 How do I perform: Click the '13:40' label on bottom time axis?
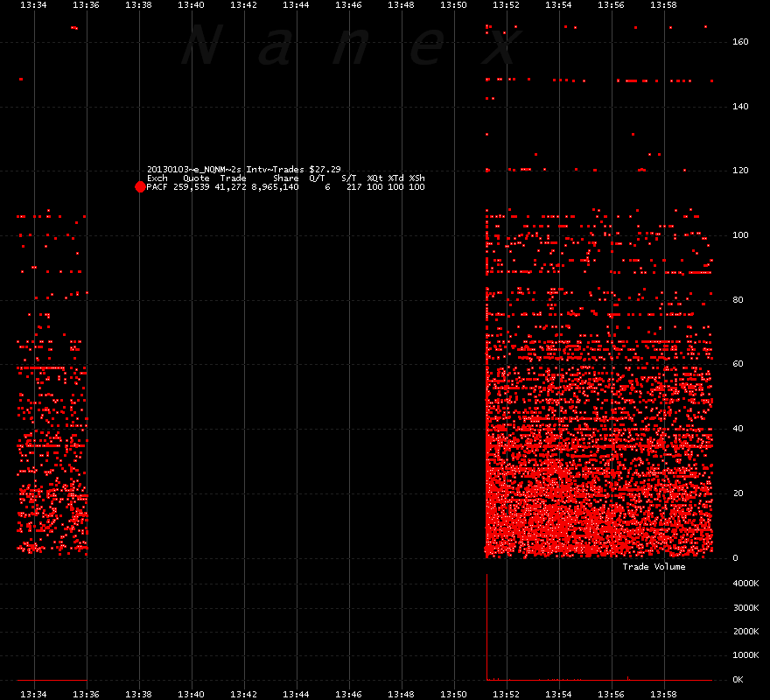point(191,695)
